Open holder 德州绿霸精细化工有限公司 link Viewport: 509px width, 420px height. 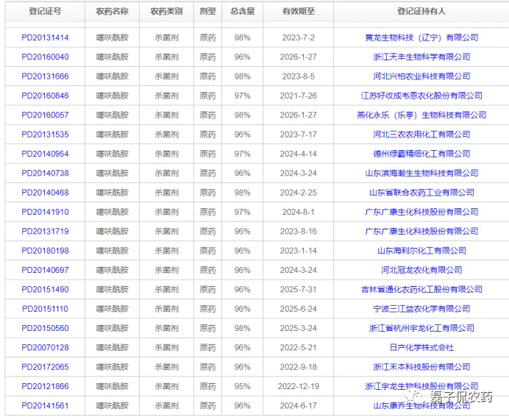[x=421, y=154]
